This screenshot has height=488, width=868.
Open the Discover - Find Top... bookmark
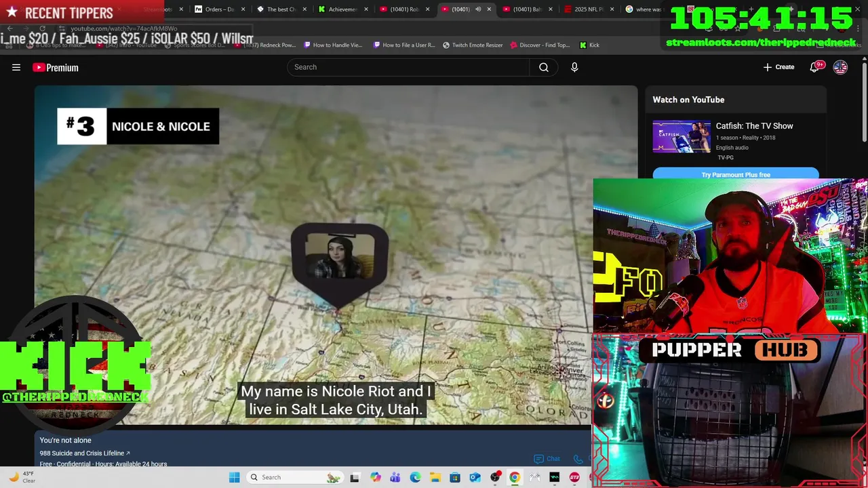(540, 45)
